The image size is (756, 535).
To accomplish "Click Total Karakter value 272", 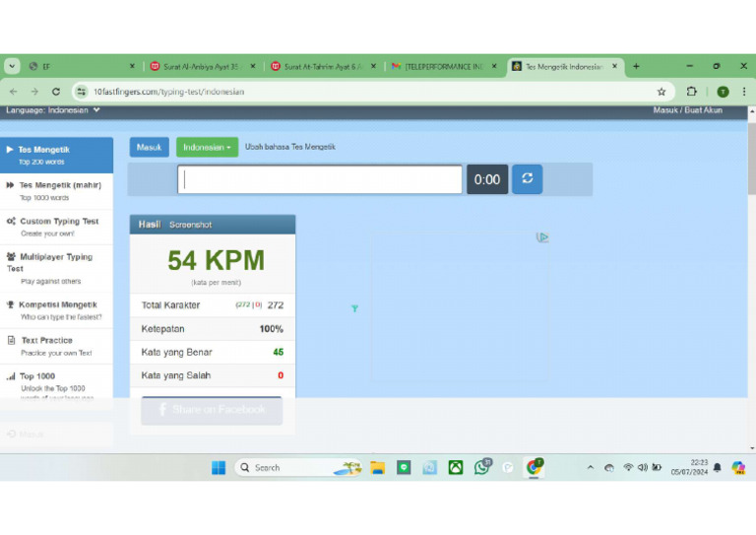I will coord(276,305).
